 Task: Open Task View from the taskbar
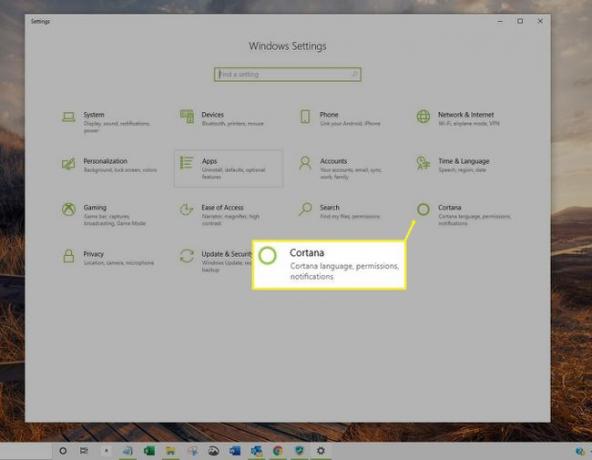(84, 451)
